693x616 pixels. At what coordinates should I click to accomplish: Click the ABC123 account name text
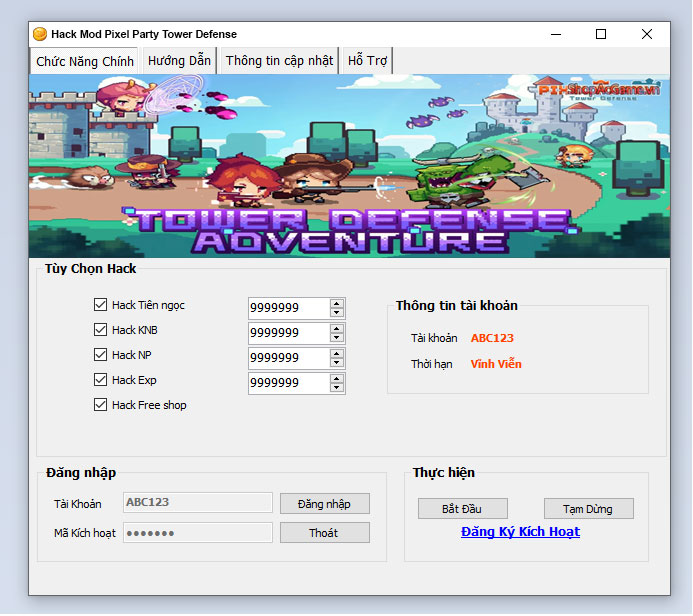click(x=492, y=338)
